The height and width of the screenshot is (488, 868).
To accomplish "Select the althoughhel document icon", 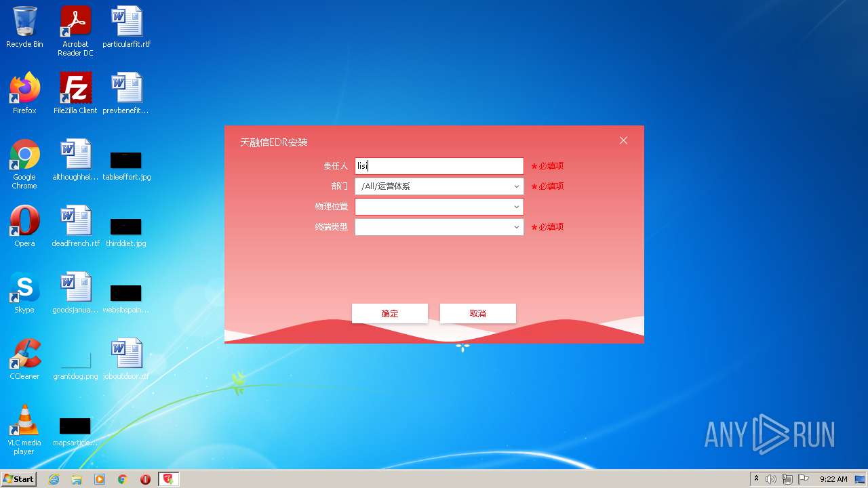I will tap(75, 160).
